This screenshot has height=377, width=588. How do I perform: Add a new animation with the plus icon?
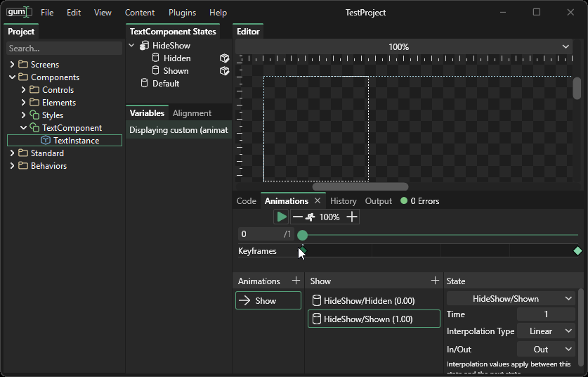click(x=296, y=281)
